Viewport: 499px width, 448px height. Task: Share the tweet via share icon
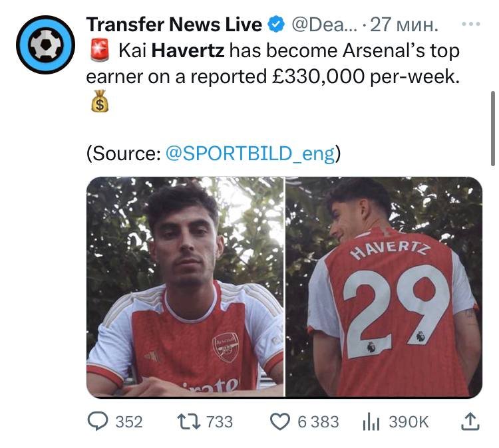point(470,421)
